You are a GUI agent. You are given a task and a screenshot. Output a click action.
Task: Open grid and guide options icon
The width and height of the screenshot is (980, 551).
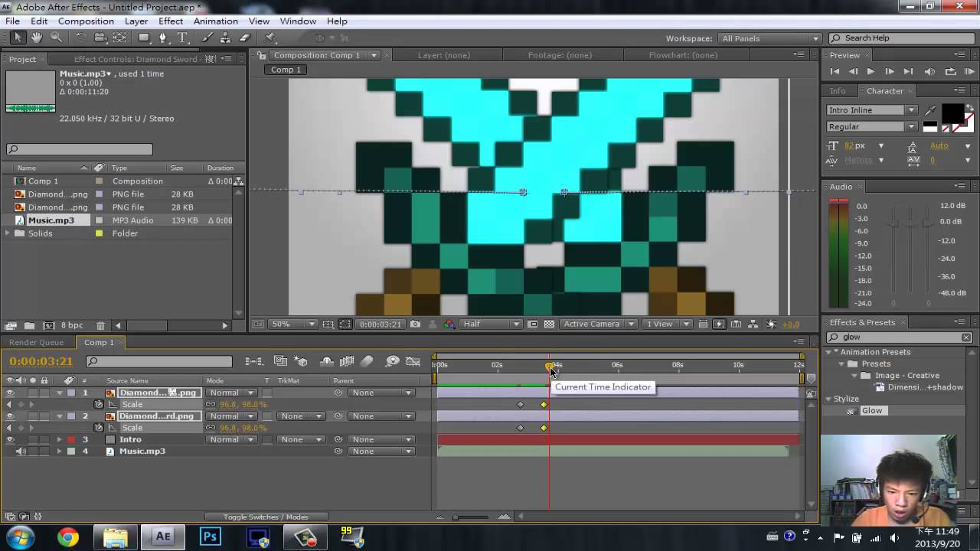click(328, 324)
